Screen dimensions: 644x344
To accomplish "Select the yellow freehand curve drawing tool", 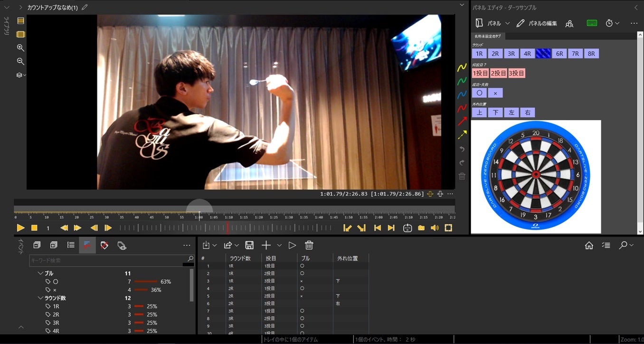I will tap(462, 67).
